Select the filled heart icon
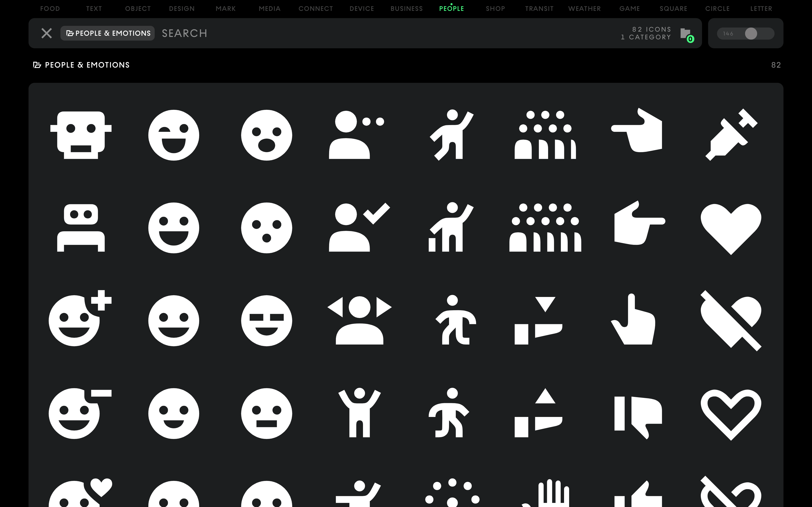 tap(731, 228)
